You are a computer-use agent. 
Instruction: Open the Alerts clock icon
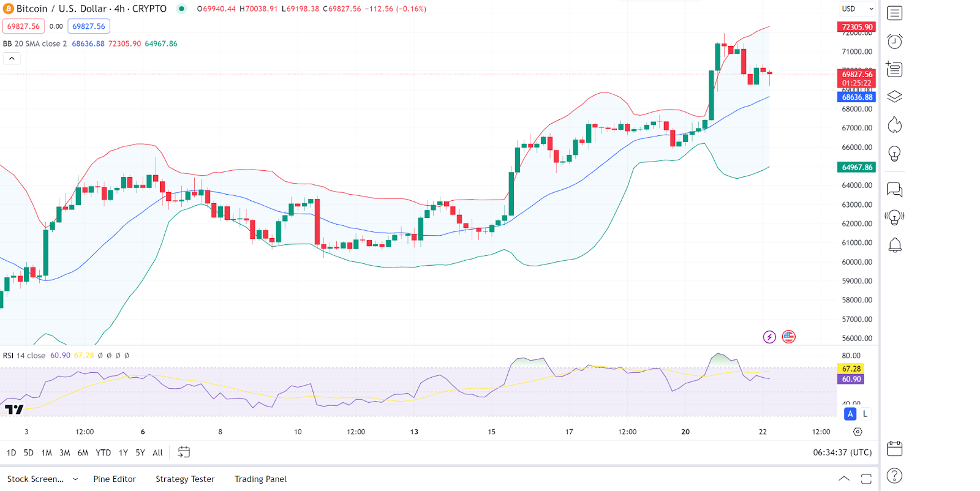tap(895, 41)
